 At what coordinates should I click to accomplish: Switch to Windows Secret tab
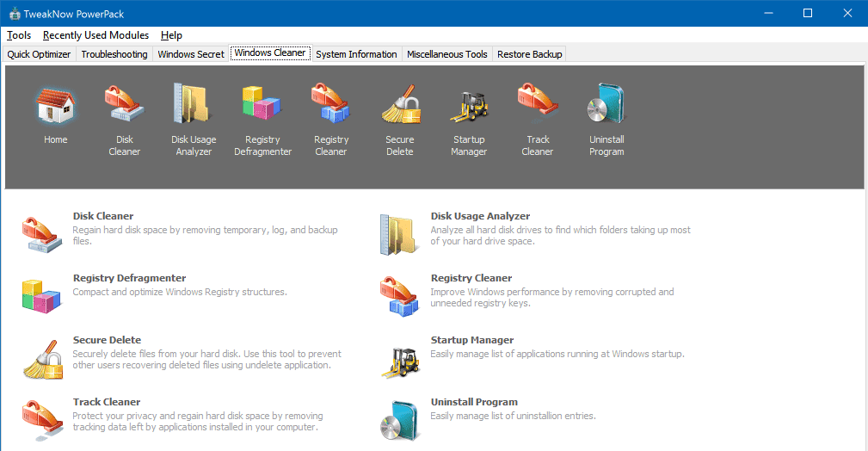coord(190,54)
